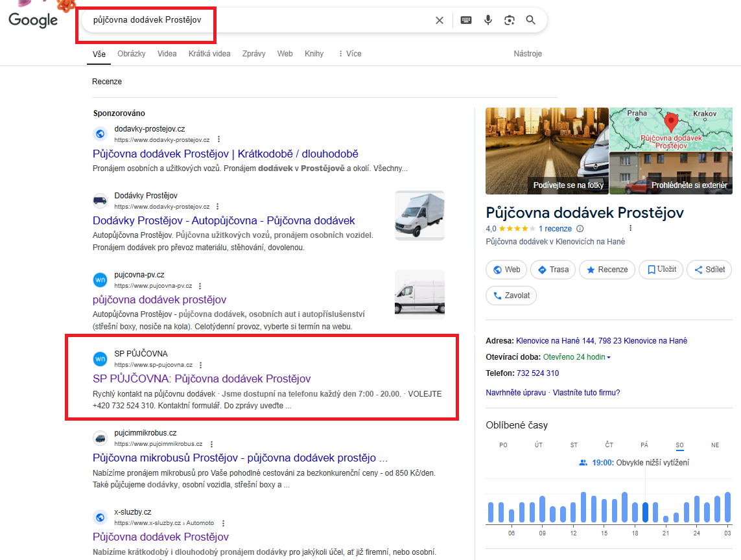Open the Více more tabs menu
The height and width of the screenshot is (560, 741).
tap(349, 54)
